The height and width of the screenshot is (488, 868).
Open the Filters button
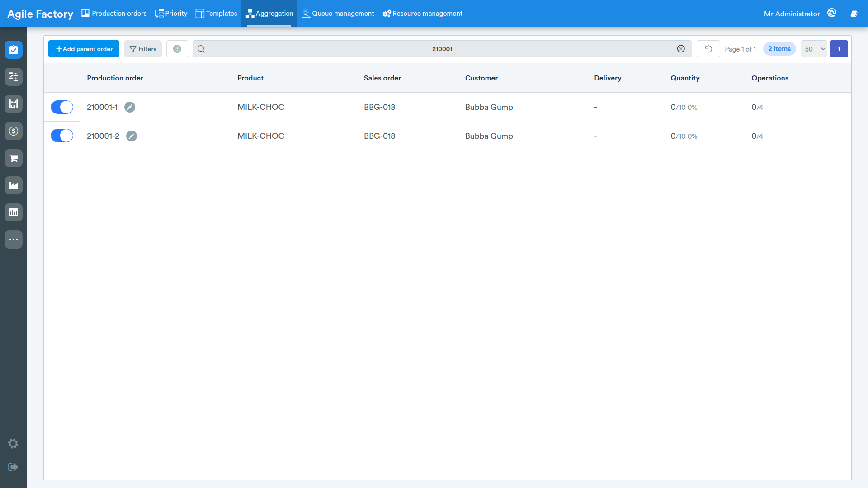click(x=143, y=49)
